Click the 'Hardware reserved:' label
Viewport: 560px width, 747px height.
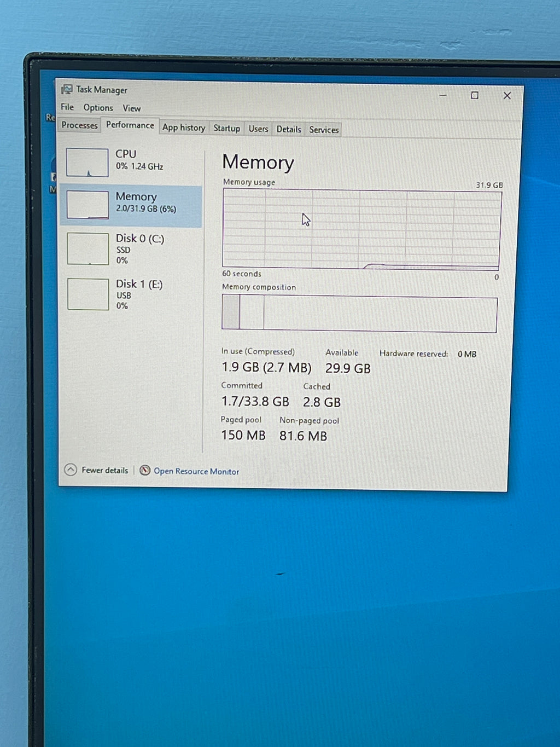[x=413, y=354]
